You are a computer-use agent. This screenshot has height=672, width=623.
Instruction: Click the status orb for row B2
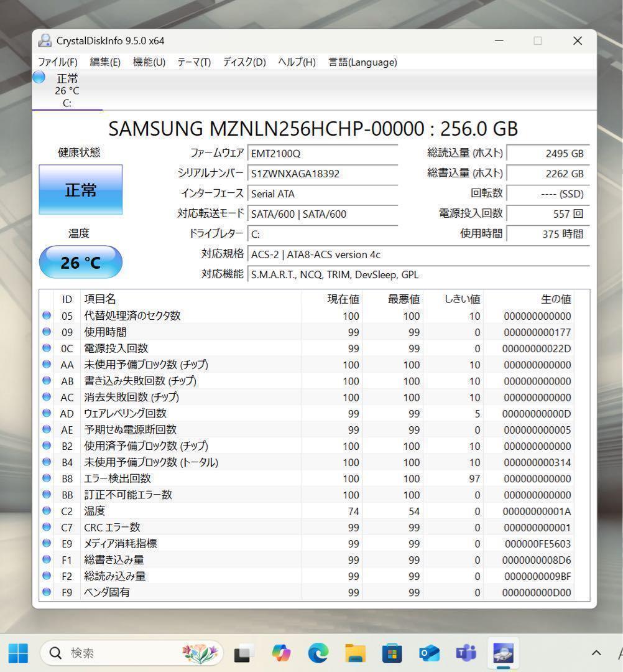(47, 446)
